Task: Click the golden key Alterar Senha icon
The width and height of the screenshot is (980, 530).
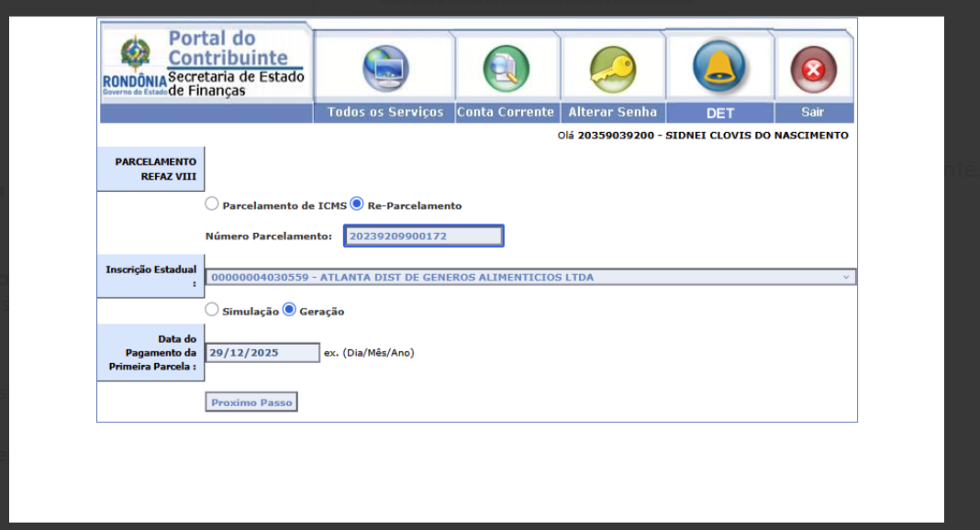Action: click(612, 69)
